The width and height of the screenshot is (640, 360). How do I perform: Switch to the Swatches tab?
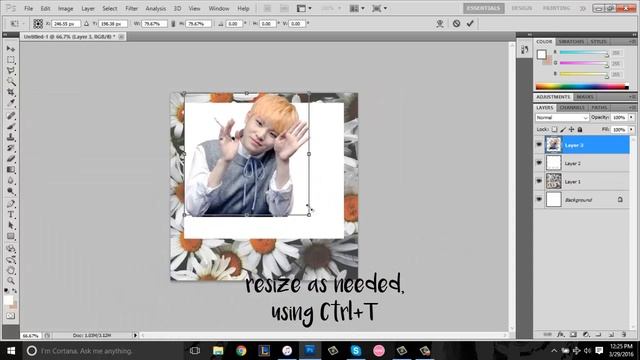coord(571,42)
